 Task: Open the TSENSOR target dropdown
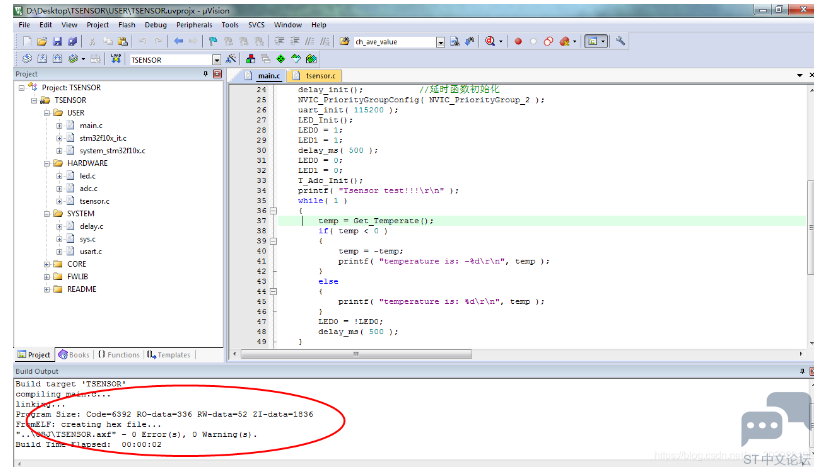click(216, 60)
